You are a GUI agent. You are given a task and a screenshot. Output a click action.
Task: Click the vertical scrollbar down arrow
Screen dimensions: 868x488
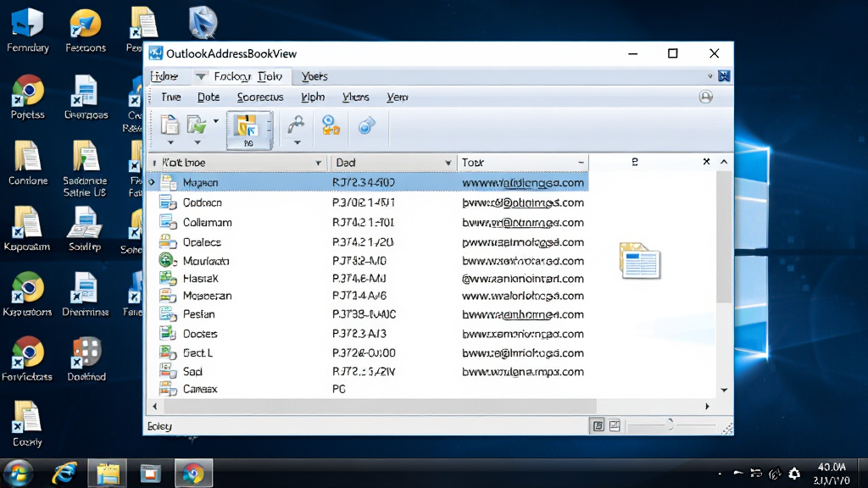coord(724,390)
